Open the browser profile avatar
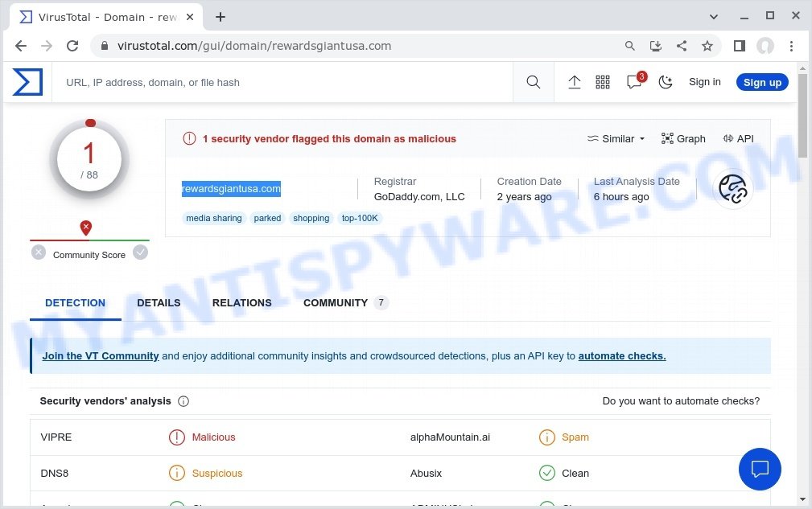The image size is (812, 509). point(765,46)
